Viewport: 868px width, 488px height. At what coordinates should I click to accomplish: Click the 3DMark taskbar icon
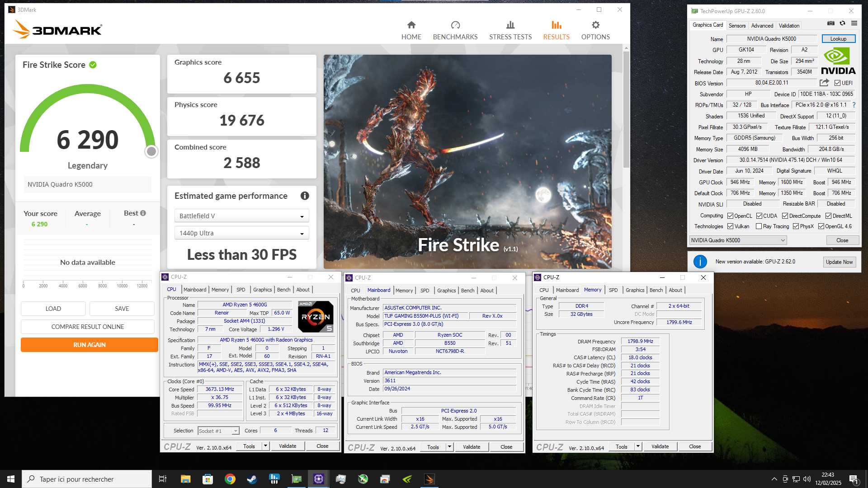429,479
